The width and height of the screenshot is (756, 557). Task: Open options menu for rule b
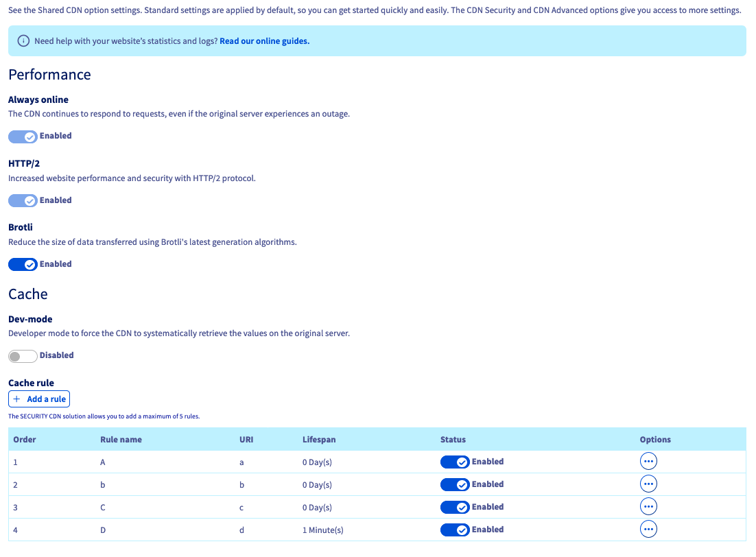click(648, 484)
